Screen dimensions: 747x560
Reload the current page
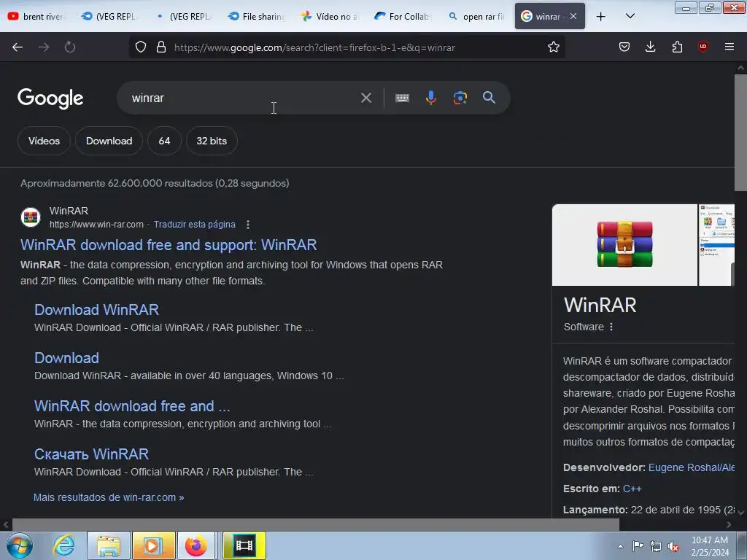(70, 47)
